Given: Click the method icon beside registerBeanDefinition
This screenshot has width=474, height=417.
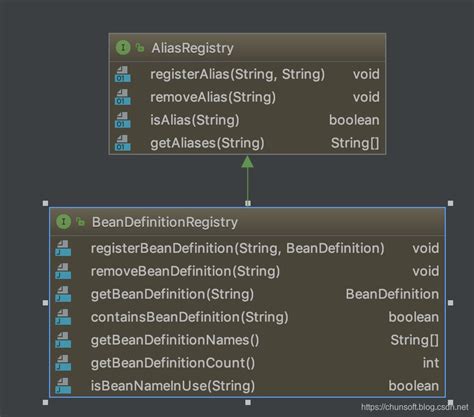Looking at the screenshot, I should [x=63, y=248].
